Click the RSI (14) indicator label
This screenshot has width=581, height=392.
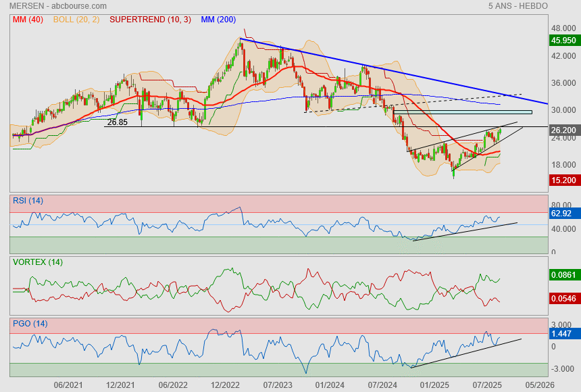(x=28, y=200)
